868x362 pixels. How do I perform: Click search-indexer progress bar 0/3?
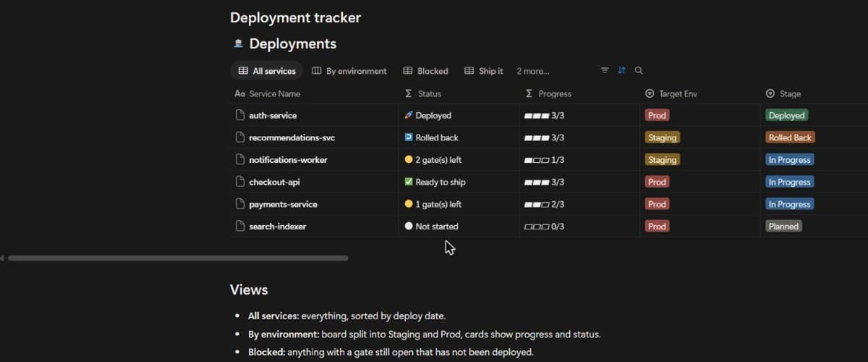(545, 227)
